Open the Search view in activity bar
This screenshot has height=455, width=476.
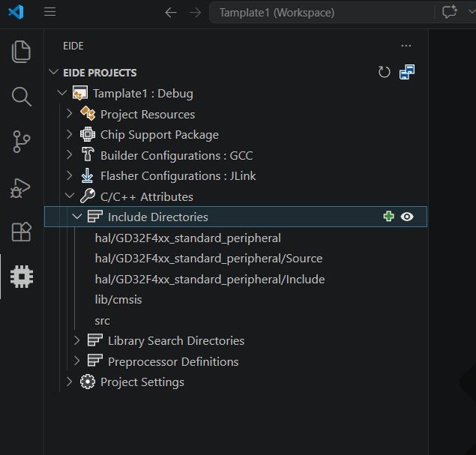[x=21, y=97]
